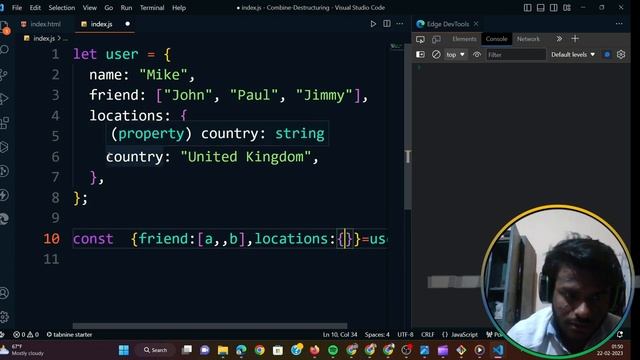The image size is (640, 360).
Task: Open editor More Actions ellipsis menu
Action: [x=400, y=24]
